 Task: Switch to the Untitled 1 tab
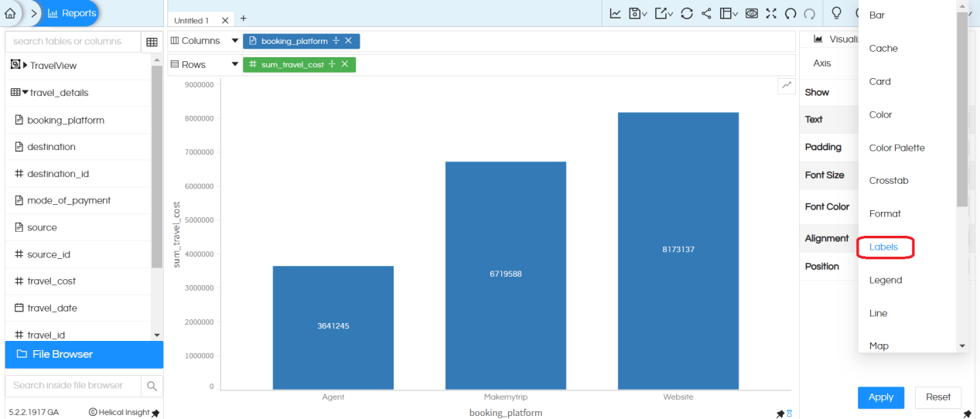191,20
